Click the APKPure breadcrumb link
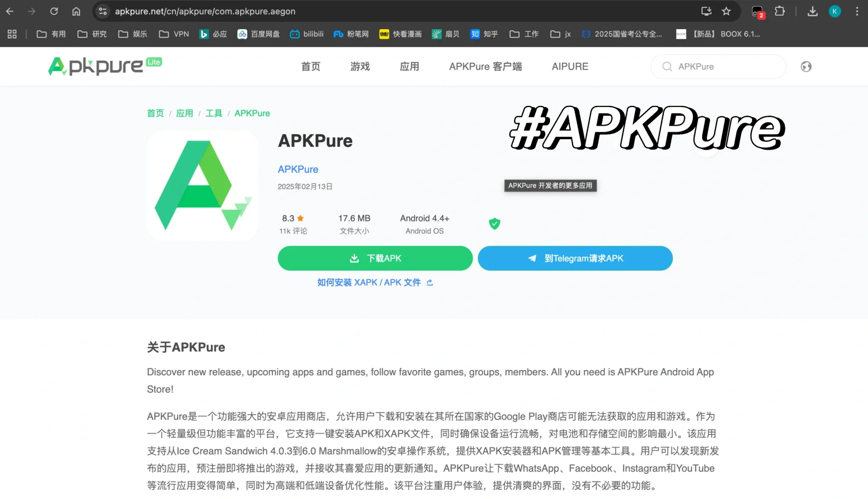The width and height of the screenshot is (868, 499). pos(252,113)
